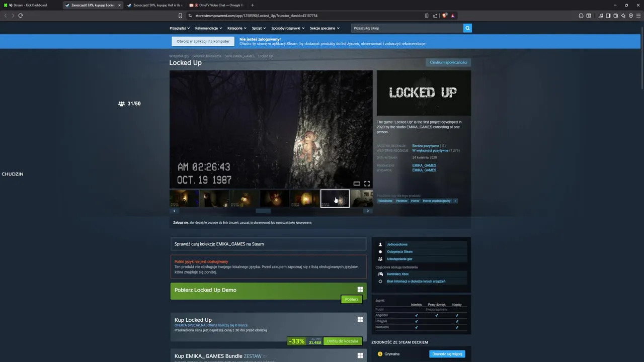Click the Xbox controller icon
Screen dimensions: 644x362
coord(380,274)
